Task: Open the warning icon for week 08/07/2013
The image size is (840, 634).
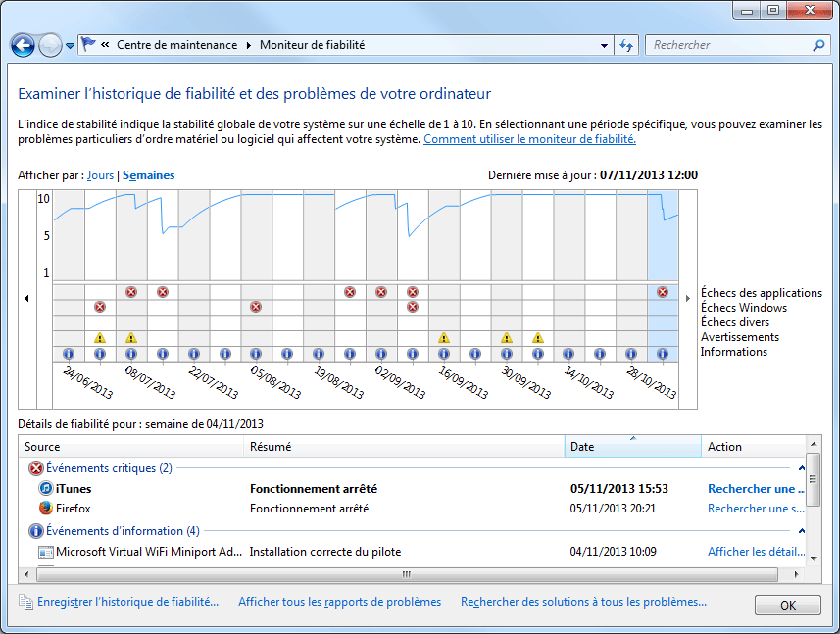Action: 131,338
